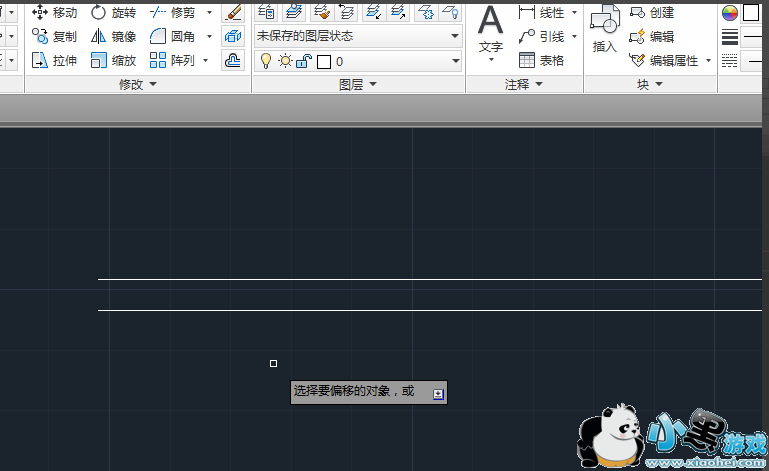Select the Move (移动) tool
This screenshot has height=471, width=769.
click(x=54, y=12)
